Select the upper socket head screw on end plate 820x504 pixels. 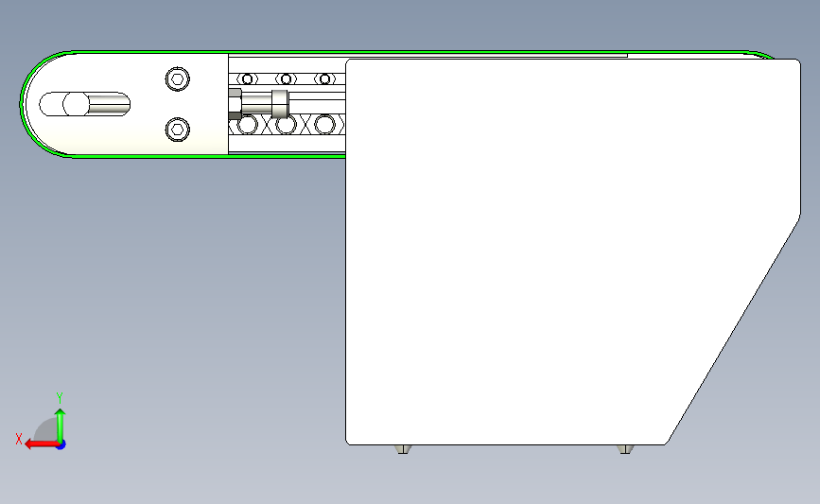click(x=177, y=78)
